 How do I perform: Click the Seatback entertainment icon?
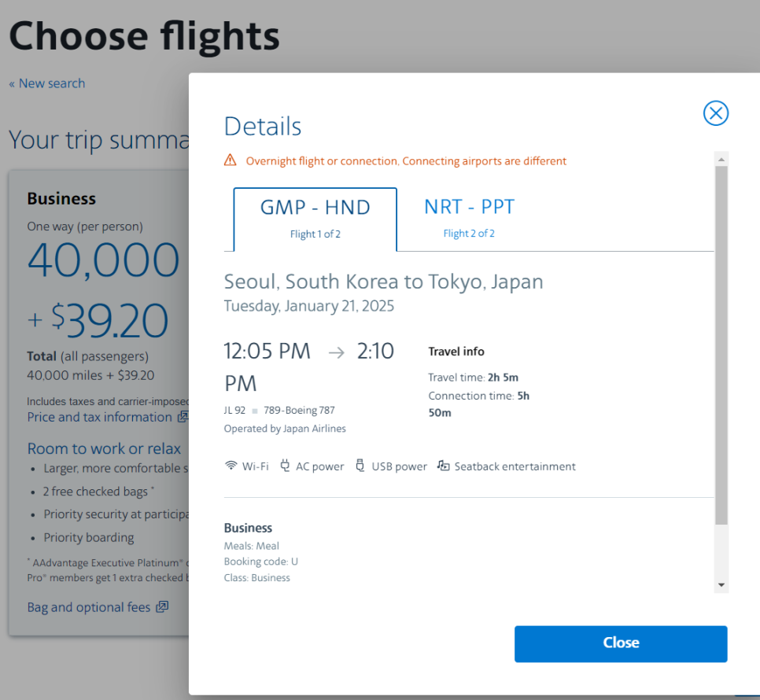click(443, 466)
